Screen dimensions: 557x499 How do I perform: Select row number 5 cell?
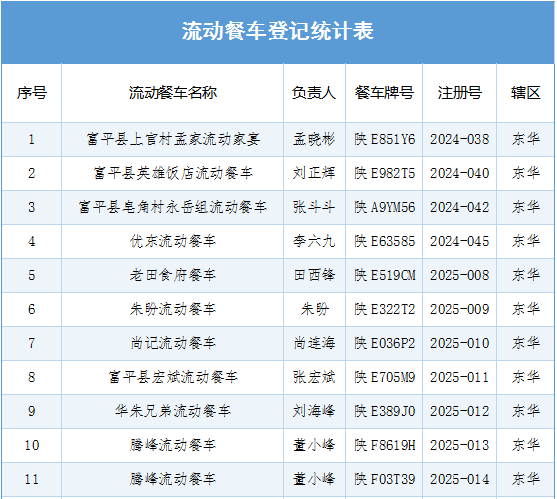click(32, 276)
